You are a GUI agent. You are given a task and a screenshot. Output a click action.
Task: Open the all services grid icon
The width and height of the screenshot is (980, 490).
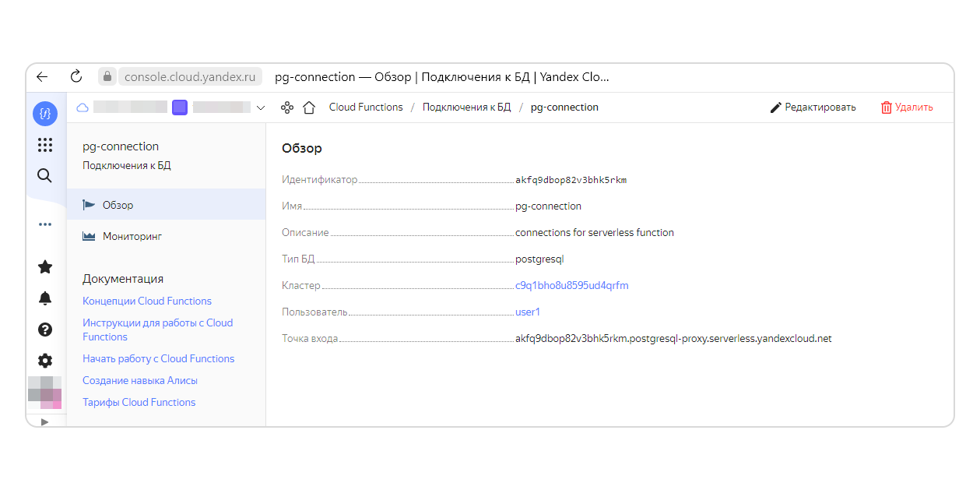point(45,145)
